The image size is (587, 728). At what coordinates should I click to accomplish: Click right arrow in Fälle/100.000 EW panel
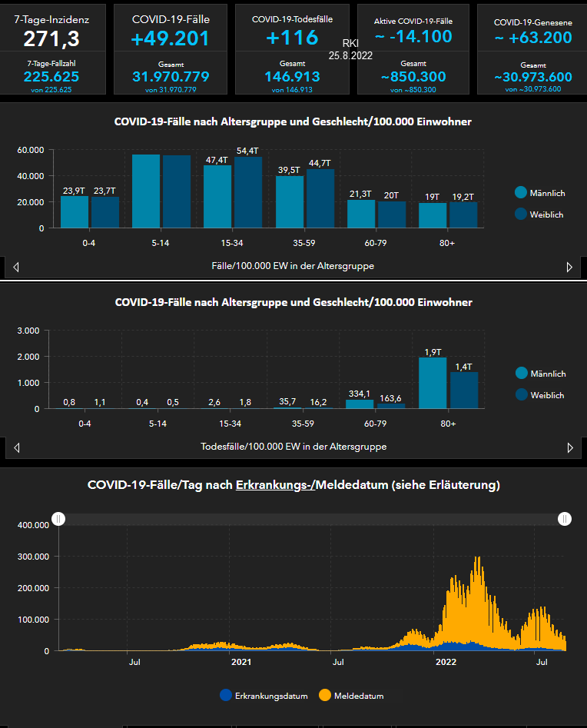coord(569,267)
